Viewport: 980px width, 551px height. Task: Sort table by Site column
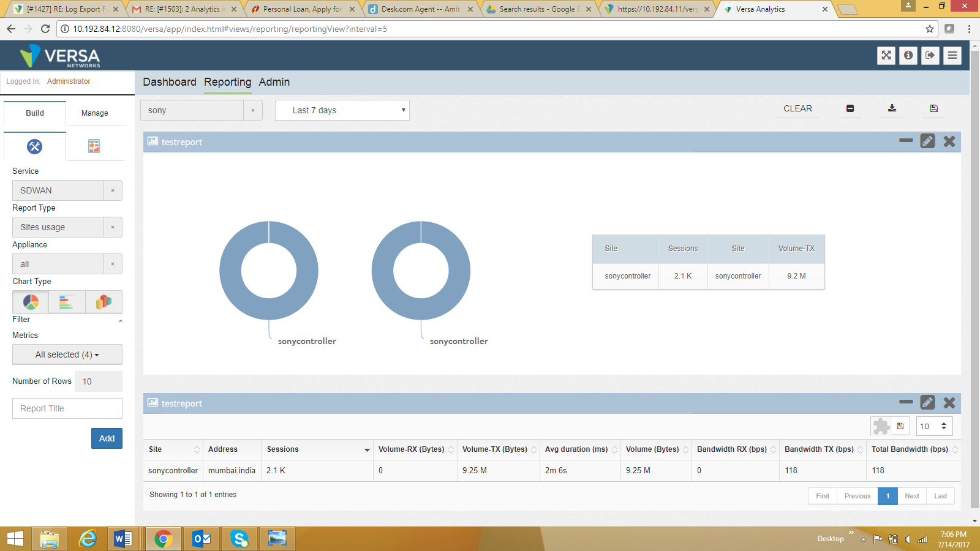coord(173,449)
